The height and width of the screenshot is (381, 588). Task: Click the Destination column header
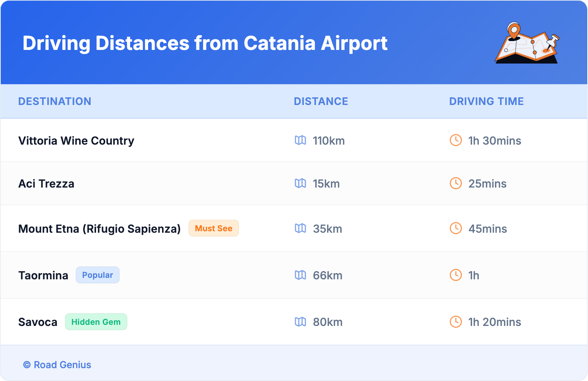(x=55, y=101)
